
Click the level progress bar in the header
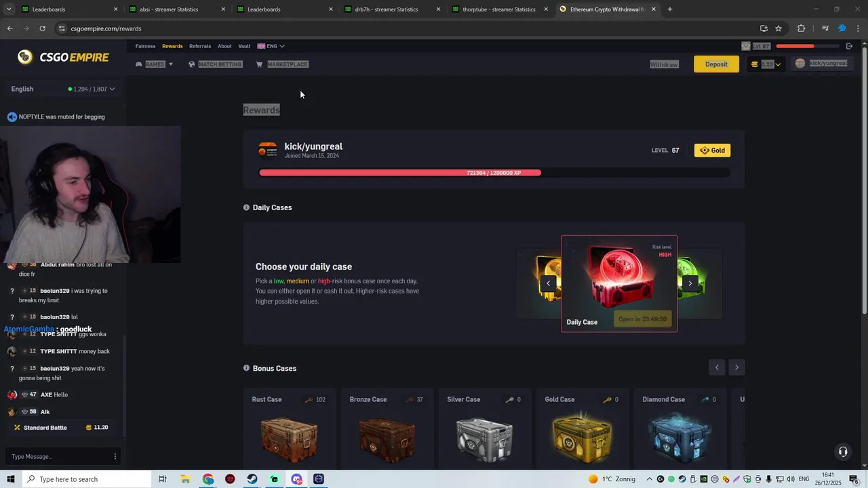[x=807, y=46]
